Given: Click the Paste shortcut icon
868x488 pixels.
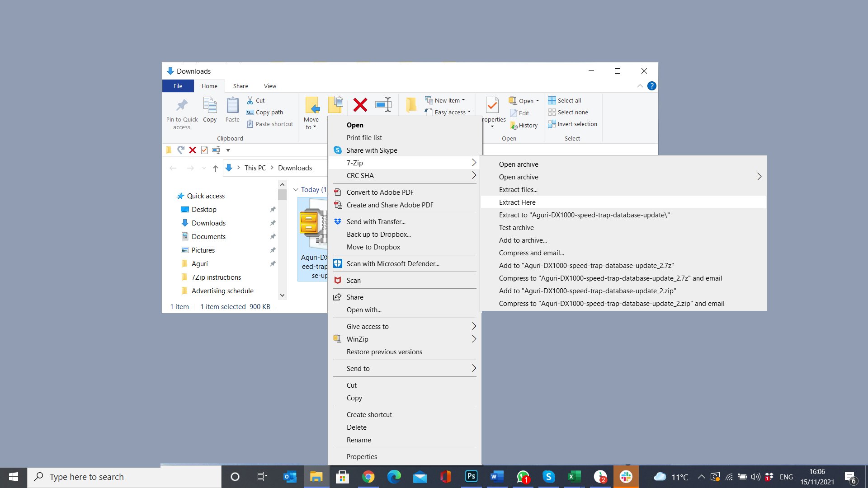Looking at the screenshot, I should click(250, 123).
